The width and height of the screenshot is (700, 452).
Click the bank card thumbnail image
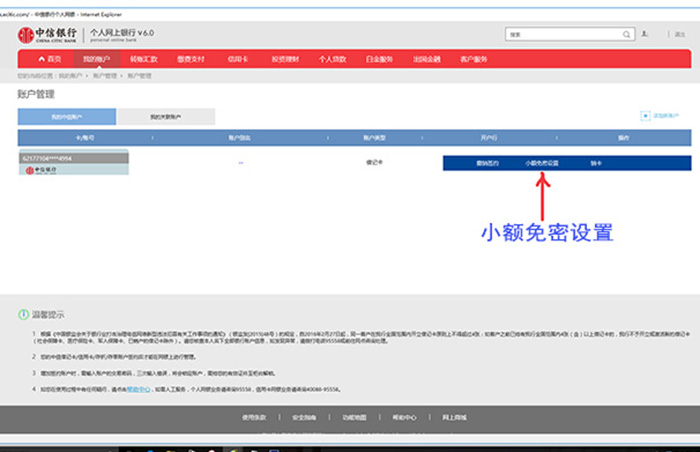(x=72, y=164)
